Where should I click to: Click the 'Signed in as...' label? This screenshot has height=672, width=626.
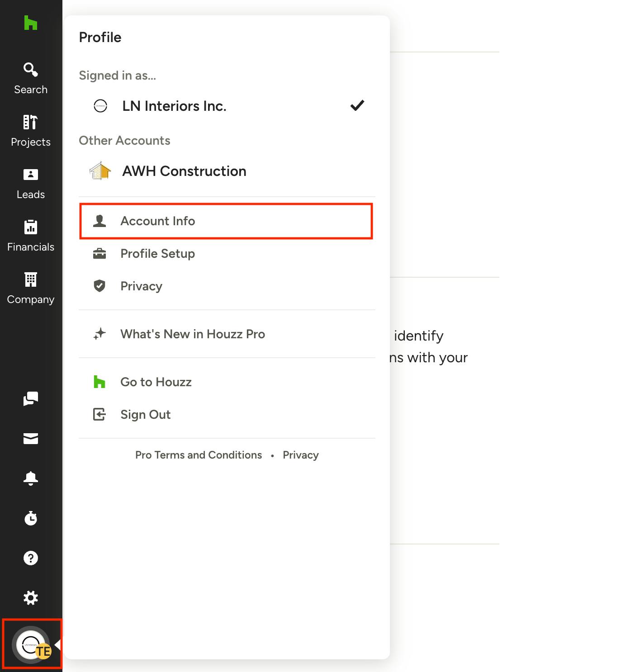coord(118,76)
